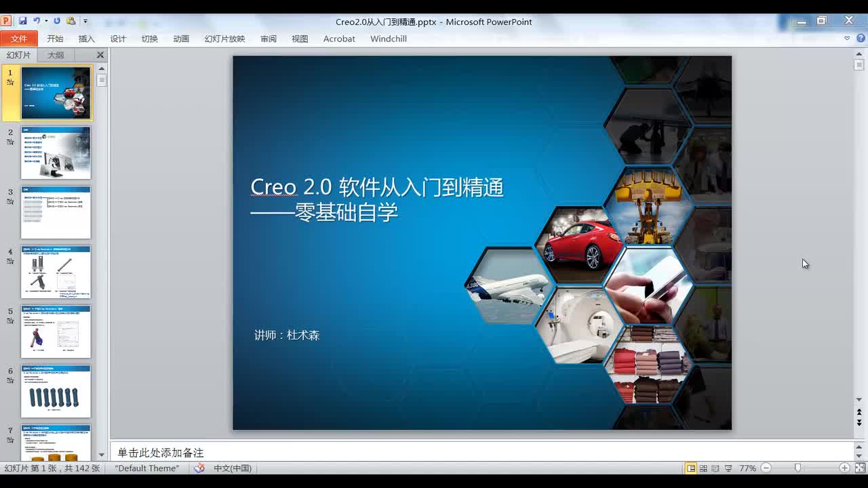Select slide 7 thumbnail
The height and width of the screenshot is (488, 868).
click(56, 443)
